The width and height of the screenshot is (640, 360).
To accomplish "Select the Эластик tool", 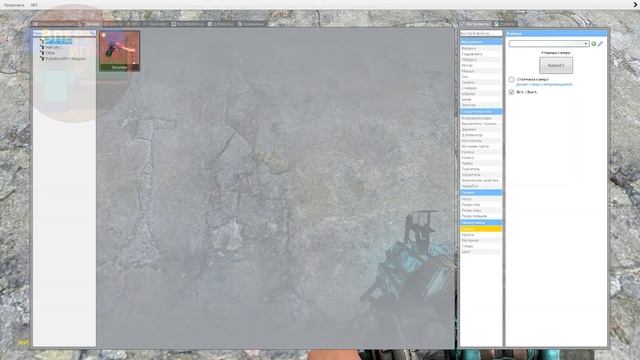I will click(481, 105).
